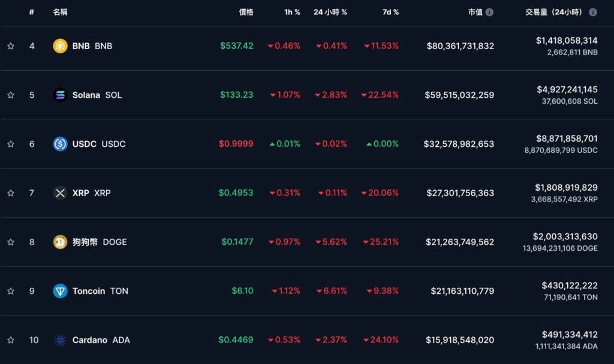Click the Cardano coin logo icon
Image resolution: width=614 pixels, height=364 pixels.
click(x=60, y=340)
